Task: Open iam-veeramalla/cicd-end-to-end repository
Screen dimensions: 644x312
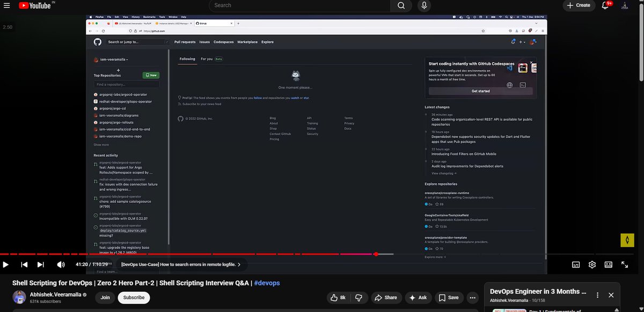Action: tap(125, 129)
